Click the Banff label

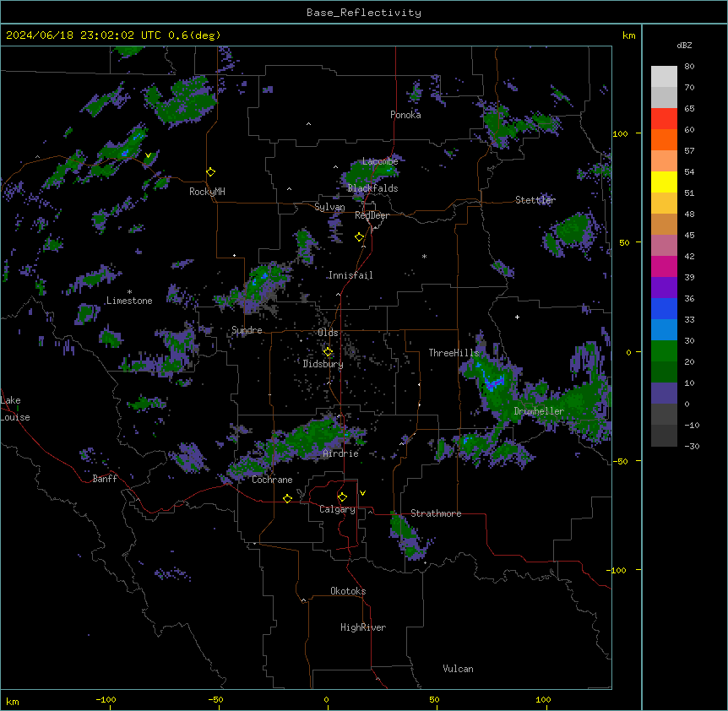coord(105,479)
